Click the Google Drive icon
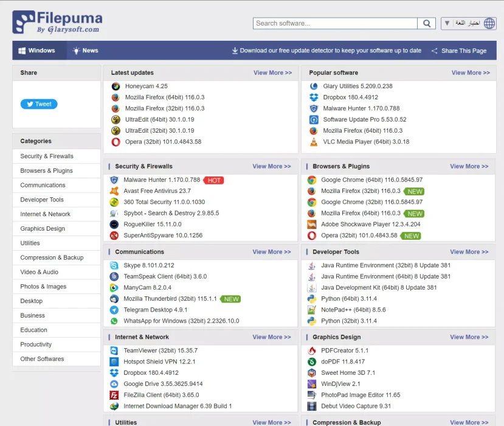The image size is (504, 426). (x=114, y=384)
